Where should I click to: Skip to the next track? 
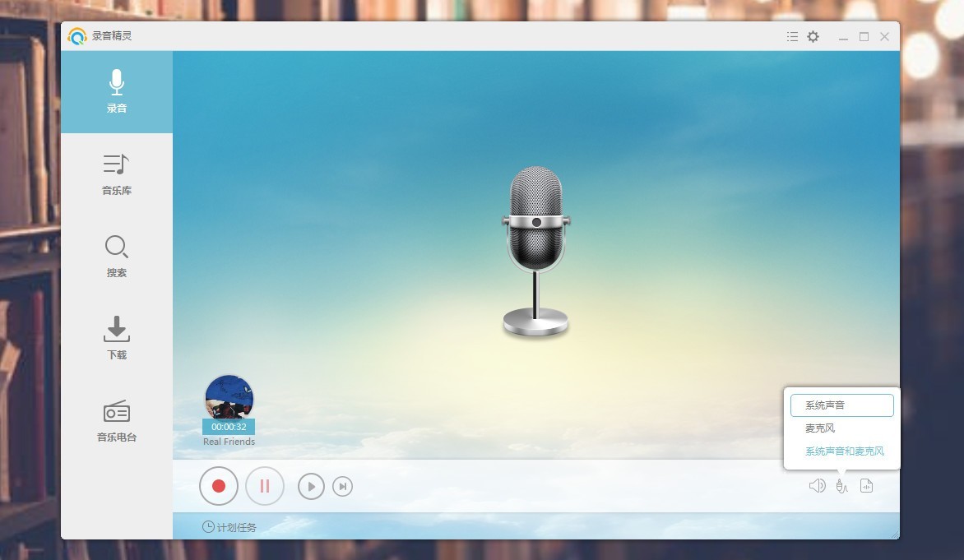(342, 486)
